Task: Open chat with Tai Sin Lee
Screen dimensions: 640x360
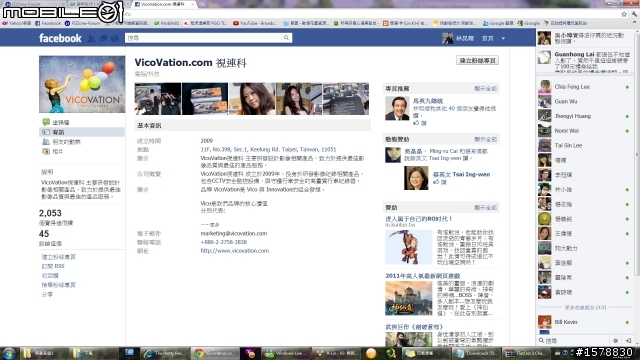Action: click(x=584, y=145)
